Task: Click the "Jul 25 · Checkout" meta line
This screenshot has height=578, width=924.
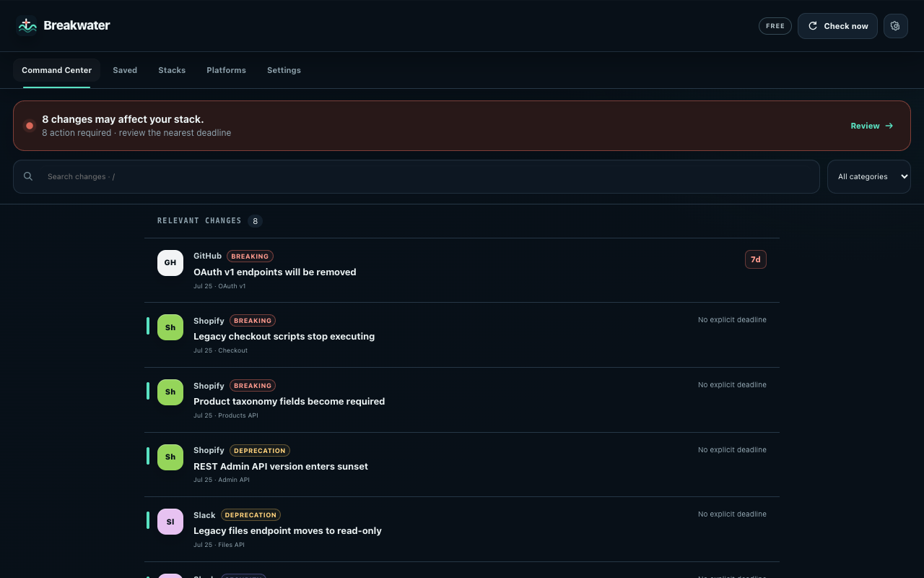Action: [220, 350]
